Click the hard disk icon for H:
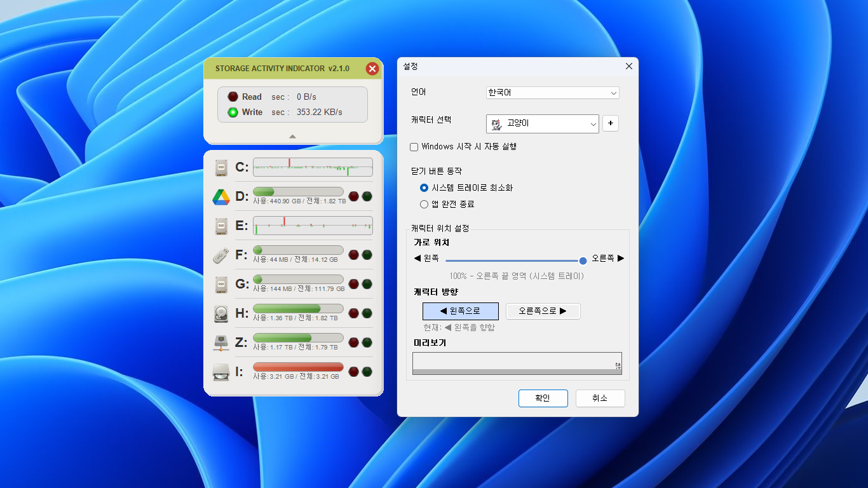 pos(221,313)
